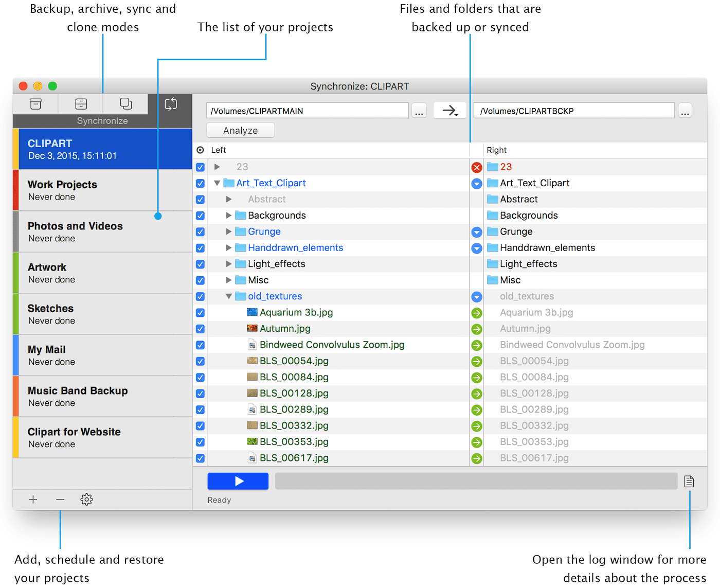The image size is (720, 588).
Task: Remove project with minus icon
Action: pyautogui.click(x=60, y=500)
